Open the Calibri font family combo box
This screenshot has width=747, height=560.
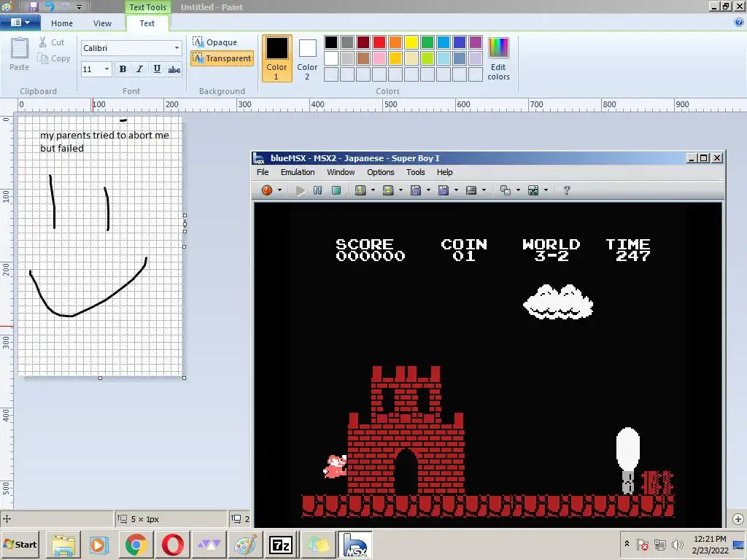click(131, 48)
